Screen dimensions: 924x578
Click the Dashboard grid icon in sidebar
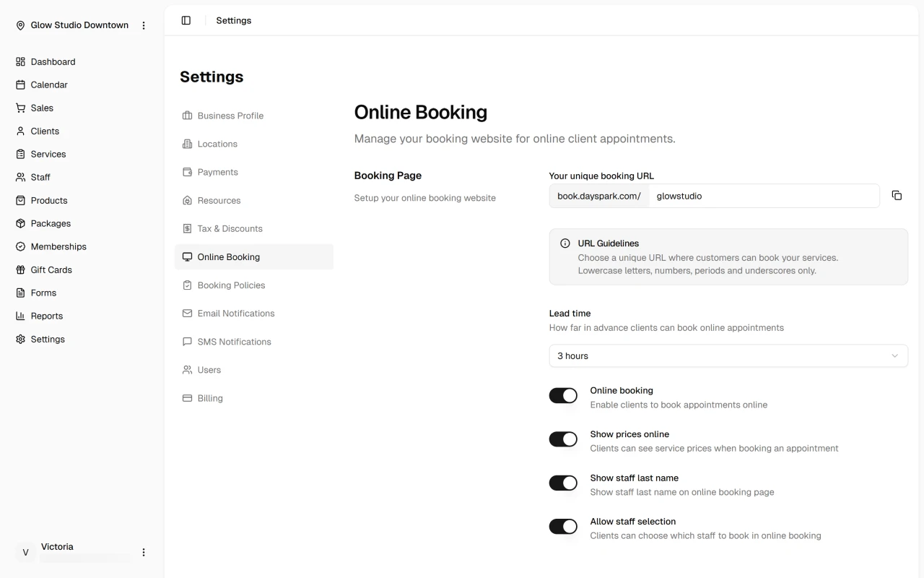click(20, 62)
